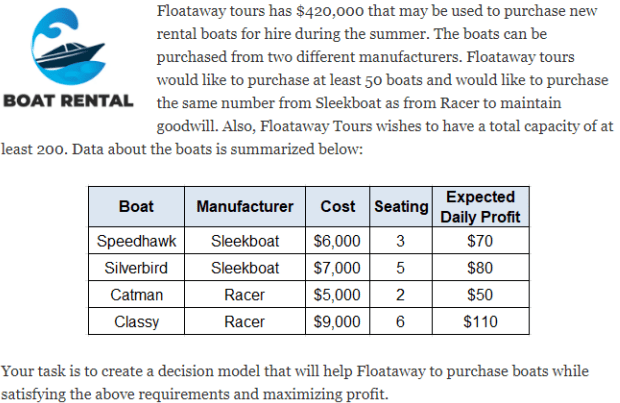Click the Sleekboat cell in Speedhawk row
620x403 pixels.
pyautogui.click(x=245, y=241)
